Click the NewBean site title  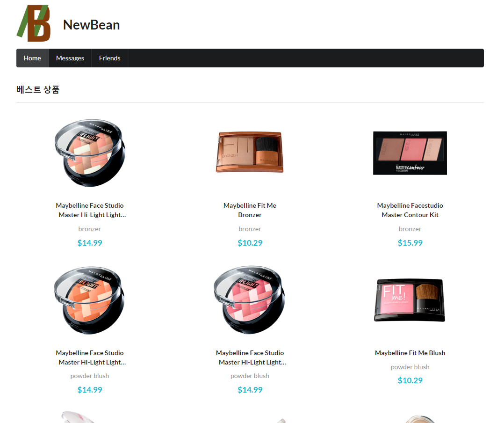coord(91,25)
